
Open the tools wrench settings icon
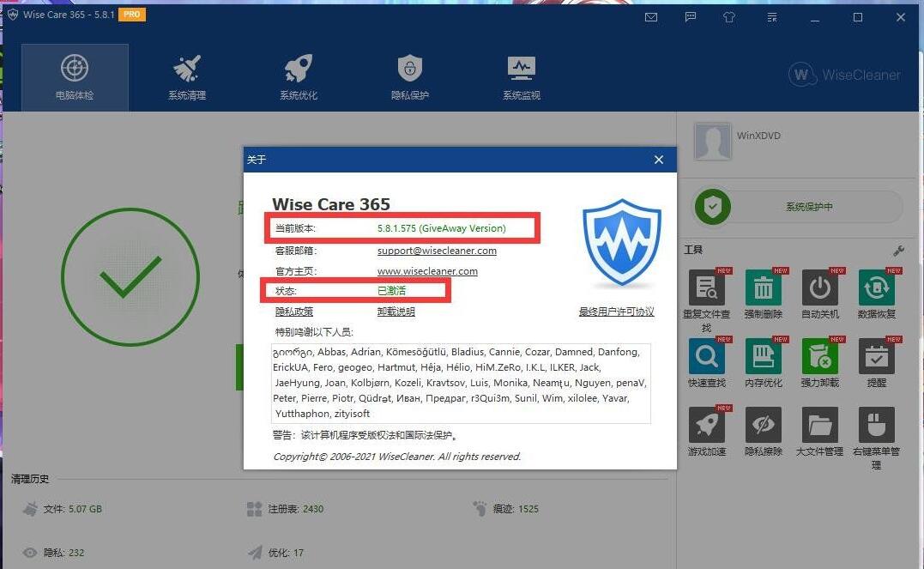pyautogui.click(x=898, y=251)
